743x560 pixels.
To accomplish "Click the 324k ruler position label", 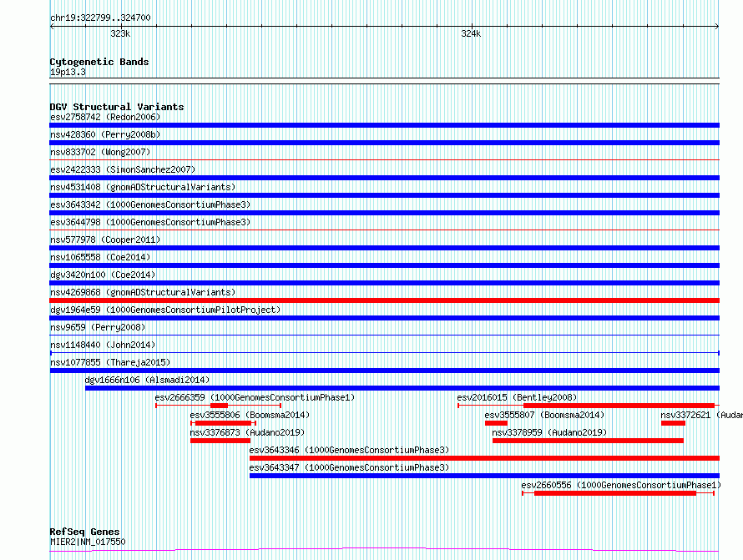I will pyautogui.click(x=471, y=33).
